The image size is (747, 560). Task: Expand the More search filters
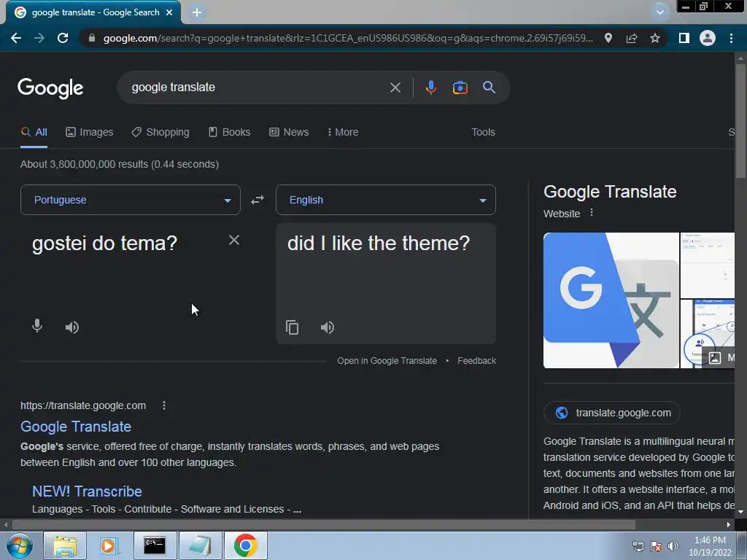pyautogui.click(x=343, y=133)
